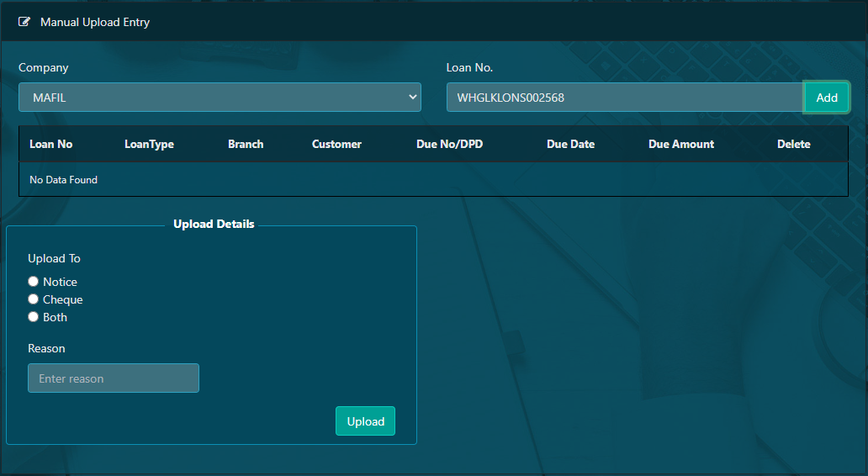Click the LoanType column header
The width and height of the screenshot is (868, 476).
click(x=149, y=144)
